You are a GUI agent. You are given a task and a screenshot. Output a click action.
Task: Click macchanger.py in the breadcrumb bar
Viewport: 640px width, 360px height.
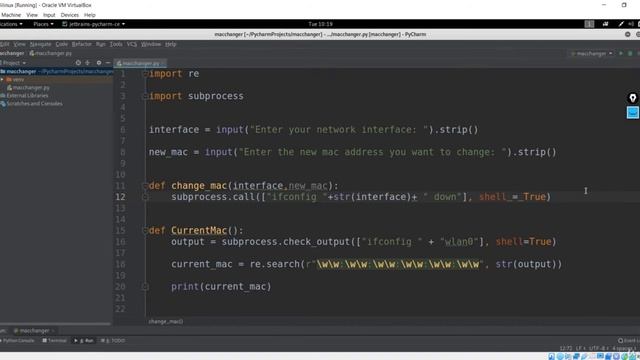click(51, 53)
